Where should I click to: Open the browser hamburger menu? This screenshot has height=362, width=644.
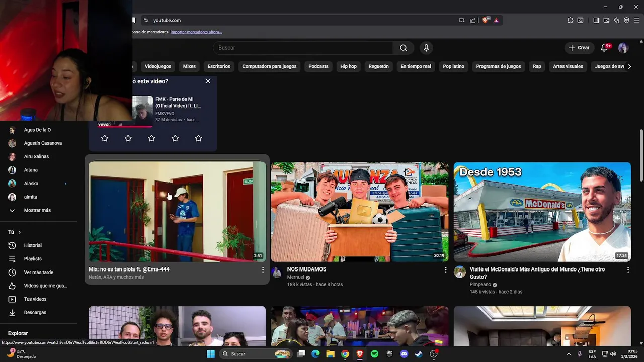[636, 20]
